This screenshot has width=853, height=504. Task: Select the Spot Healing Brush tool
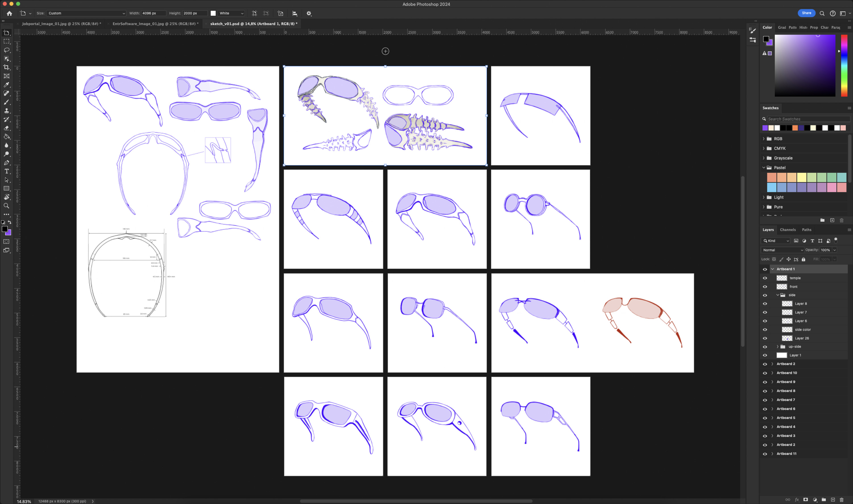tap(7, 93)
